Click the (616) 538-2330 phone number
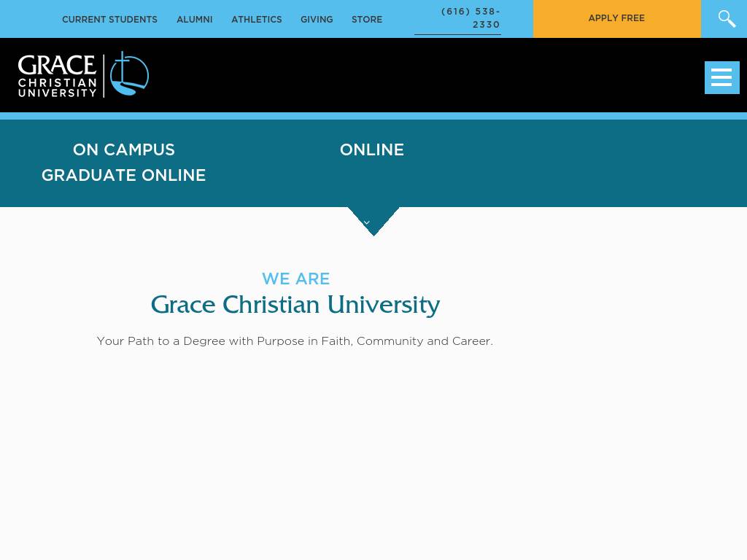Screen dimensions: 747x560 [x=471, y=18]
